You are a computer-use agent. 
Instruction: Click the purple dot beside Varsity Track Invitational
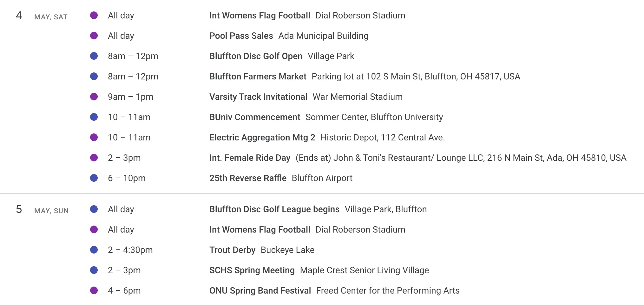[x=94, y=97]
